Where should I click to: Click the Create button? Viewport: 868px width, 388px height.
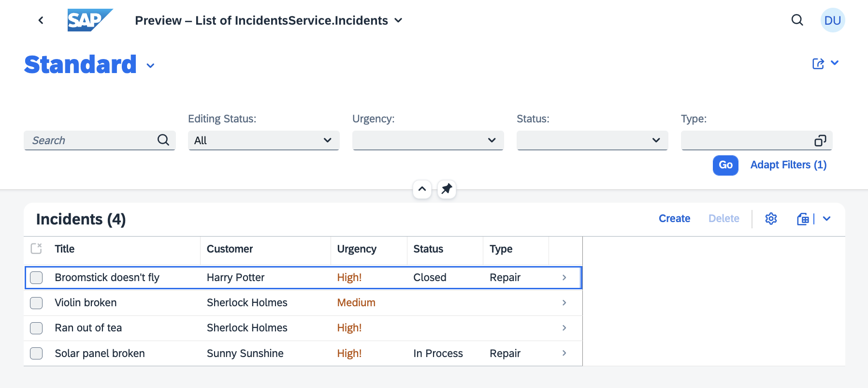pos(674,219)
